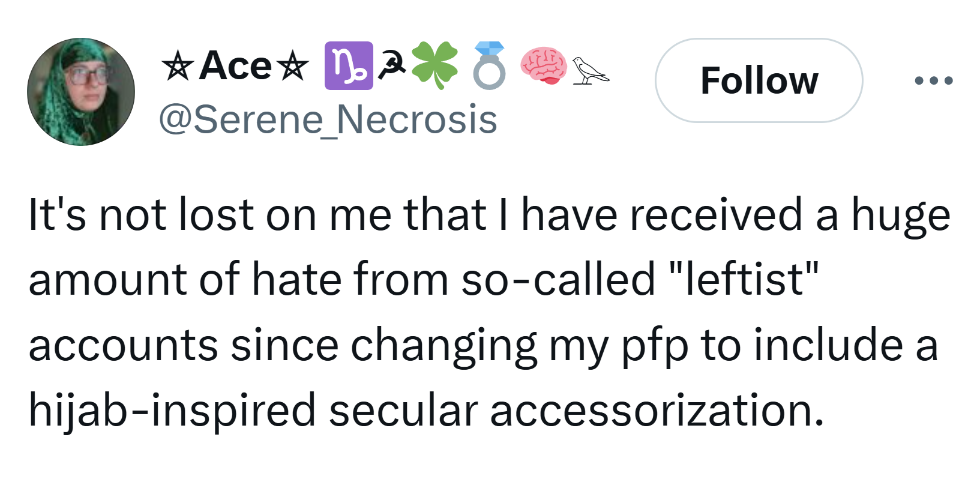Viewport: 980px width, 485px height.
Task: Click the four-leaf clover emoji
Action: 434,66
